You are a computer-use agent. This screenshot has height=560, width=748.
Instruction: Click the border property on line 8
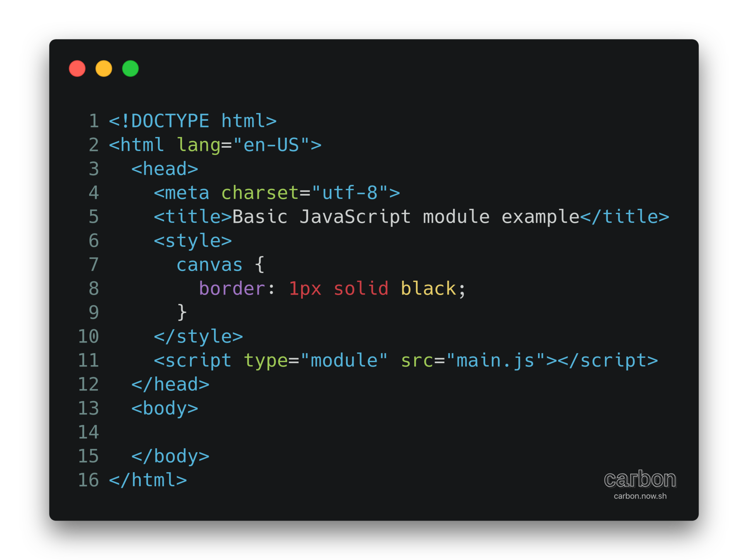232,289
